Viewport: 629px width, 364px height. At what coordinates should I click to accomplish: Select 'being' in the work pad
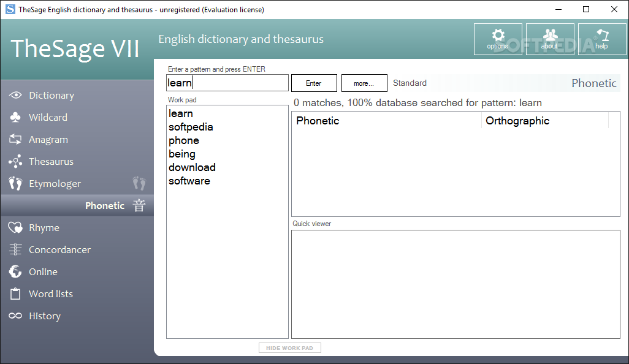pos(181,154)
